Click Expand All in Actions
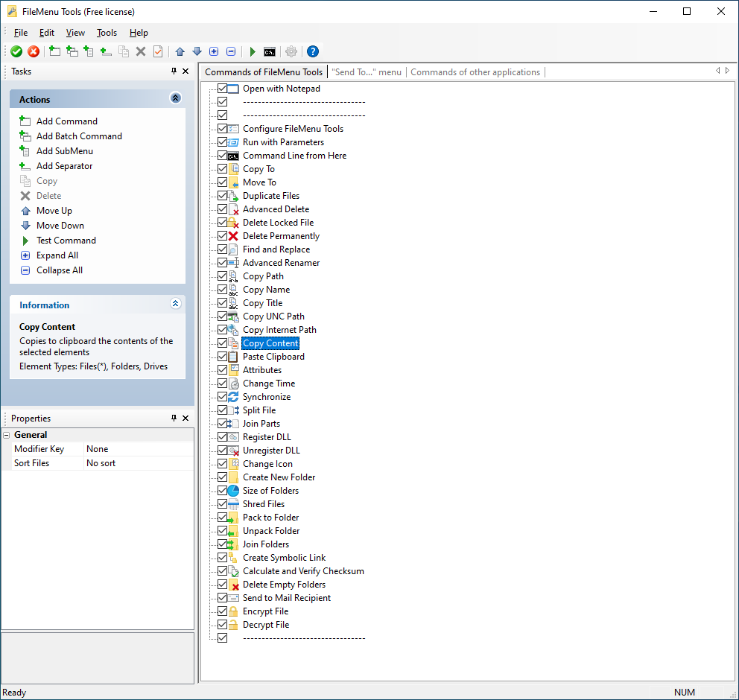 click(57, 255)
